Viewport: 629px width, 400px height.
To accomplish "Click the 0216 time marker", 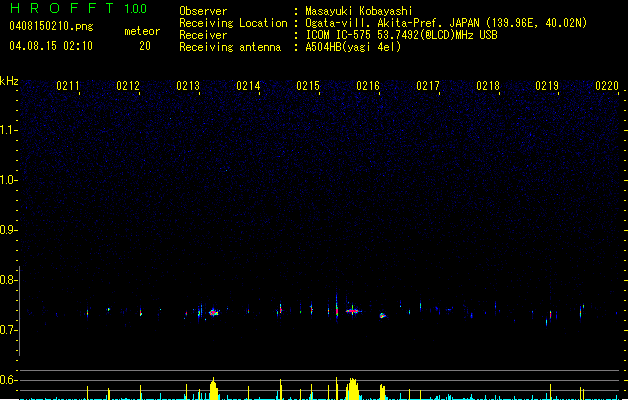I will click(368, 86).
